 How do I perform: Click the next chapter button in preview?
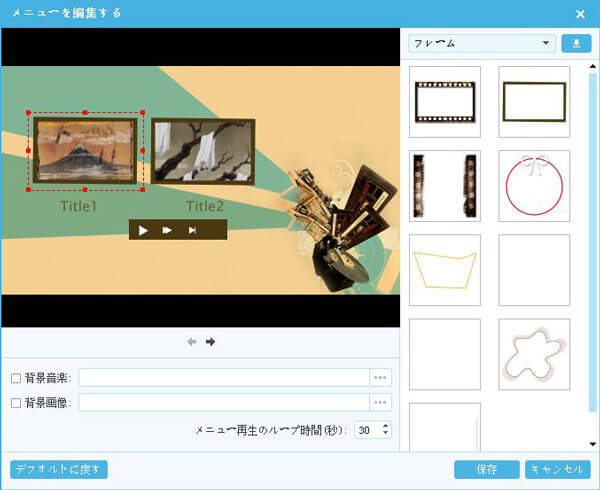click(167, 230)
